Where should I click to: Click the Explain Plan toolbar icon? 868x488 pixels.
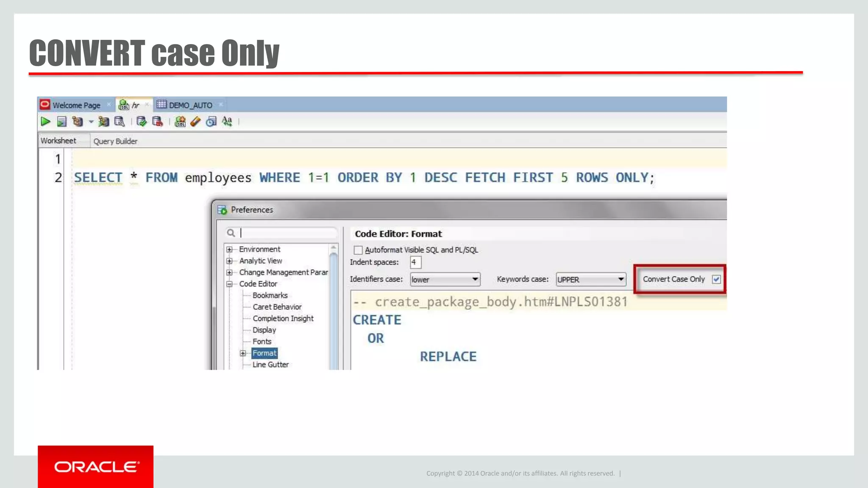coord(78,122)
